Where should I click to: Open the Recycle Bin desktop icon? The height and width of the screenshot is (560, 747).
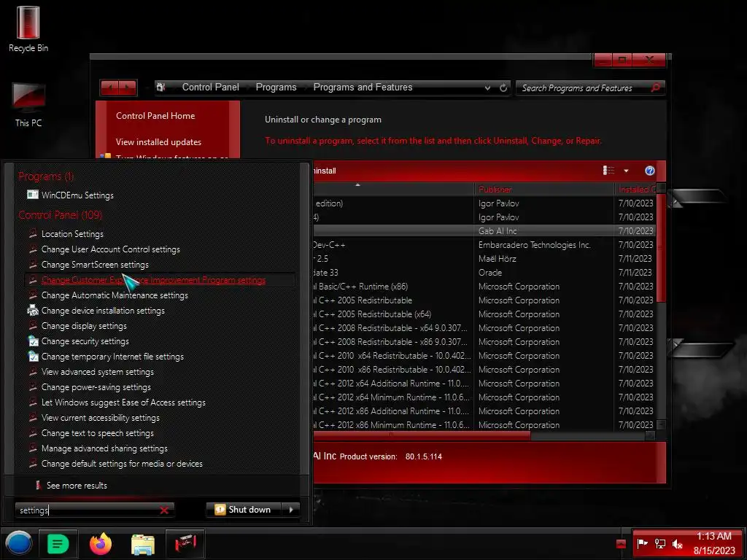tap(28, 28)
